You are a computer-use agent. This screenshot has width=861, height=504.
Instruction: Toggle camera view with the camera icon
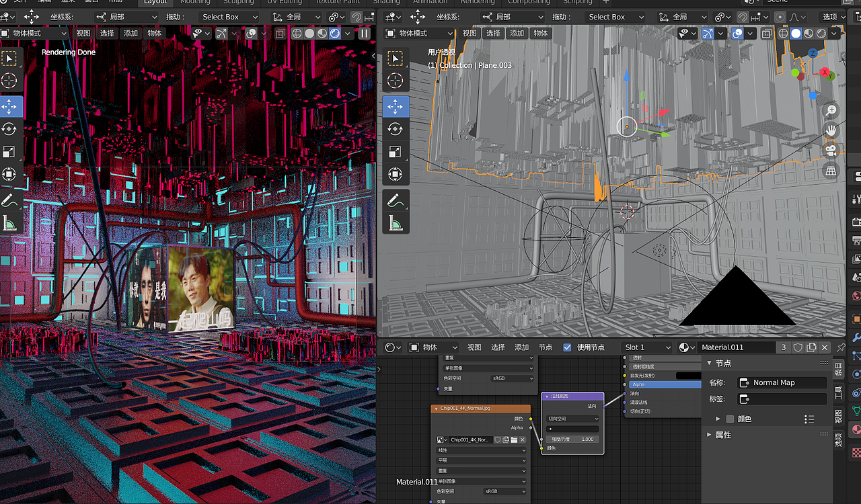point(832,151)
